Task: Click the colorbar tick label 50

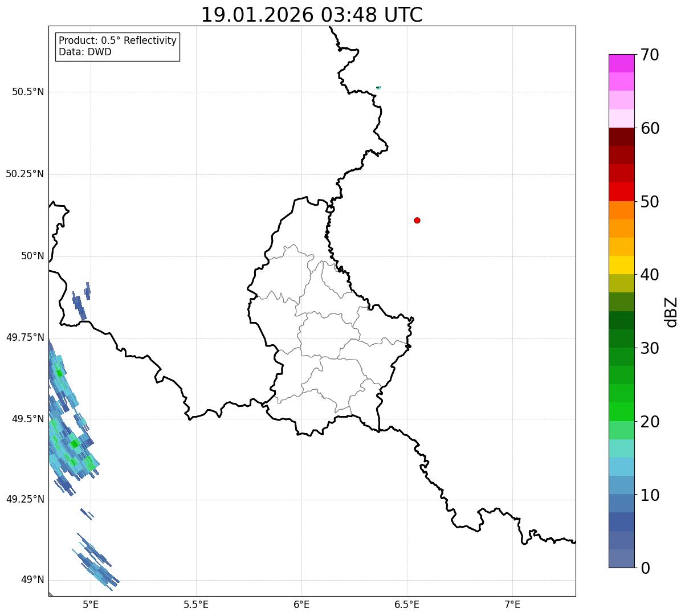Action: coord(650,202)
